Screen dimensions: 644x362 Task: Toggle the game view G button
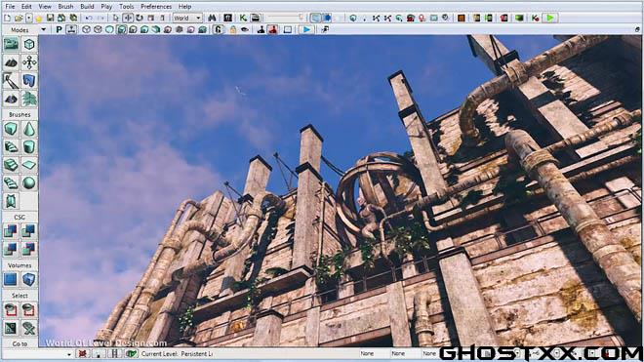219,29
